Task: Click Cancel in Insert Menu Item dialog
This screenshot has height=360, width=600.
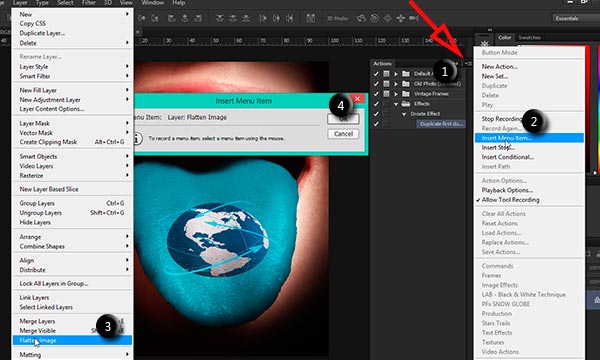Action: (x=343, y=134)
